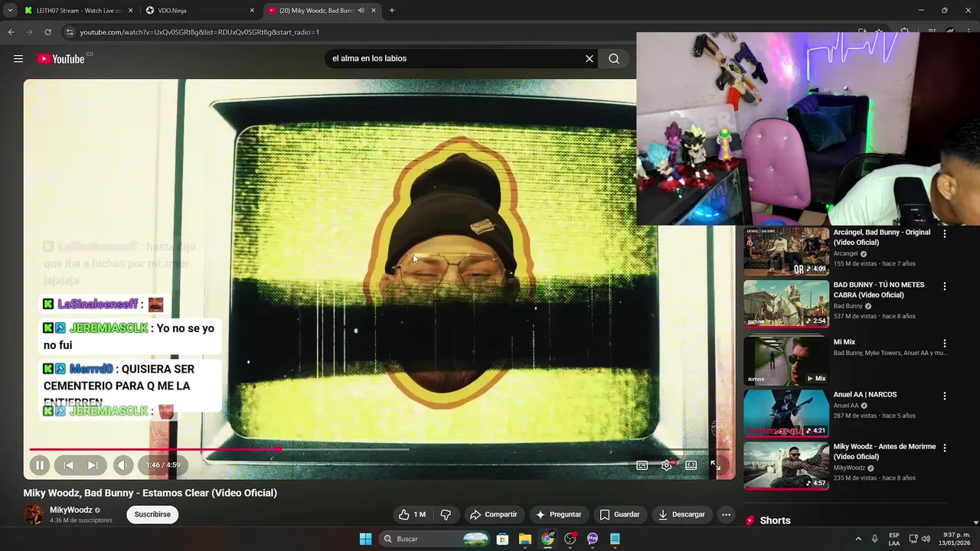This screenshot has height=551, width=980.
Task: Open the Windows Start menu
Action: [x=365, y=539]
